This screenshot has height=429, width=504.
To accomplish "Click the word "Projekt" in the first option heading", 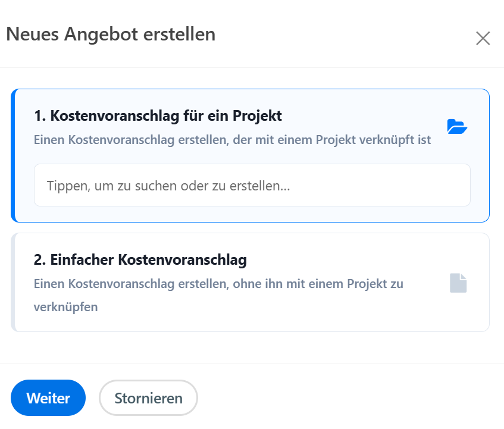I will [258, 115].
